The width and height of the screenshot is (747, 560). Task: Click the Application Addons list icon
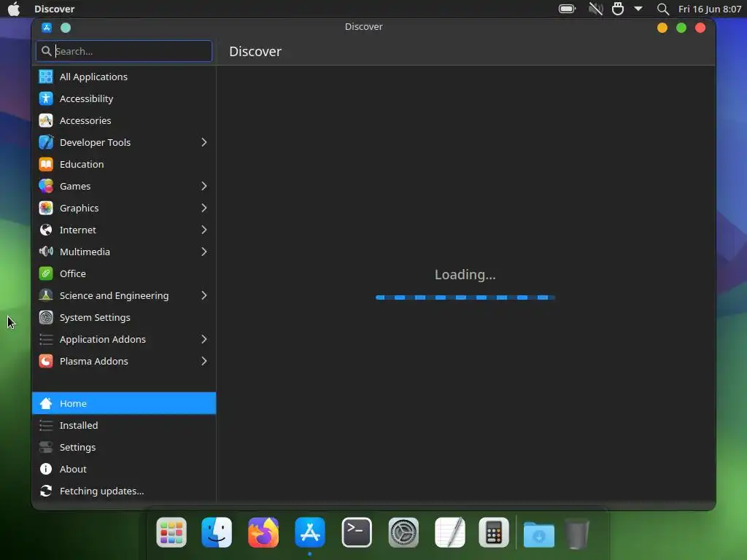[46, 340]
